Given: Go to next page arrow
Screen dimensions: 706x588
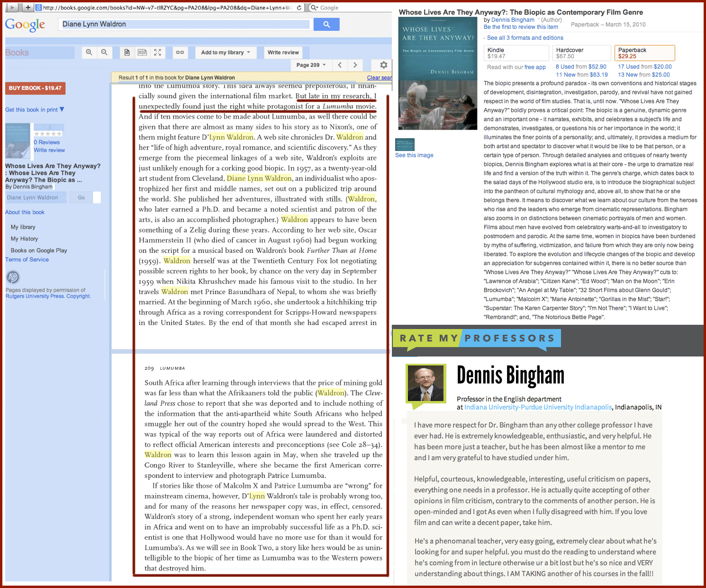Looking at the screenshot, I should click(x=355, y=65).
